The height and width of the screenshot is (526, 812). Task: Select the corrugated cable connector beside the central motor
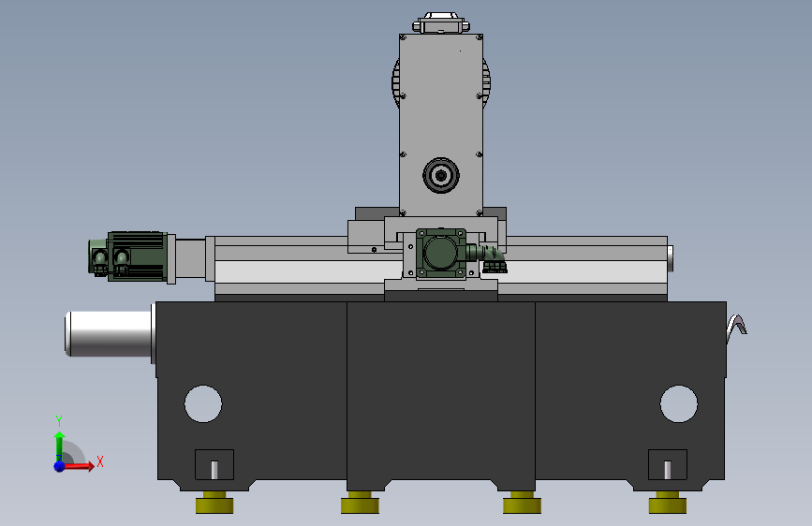click(x=488, y=258)
